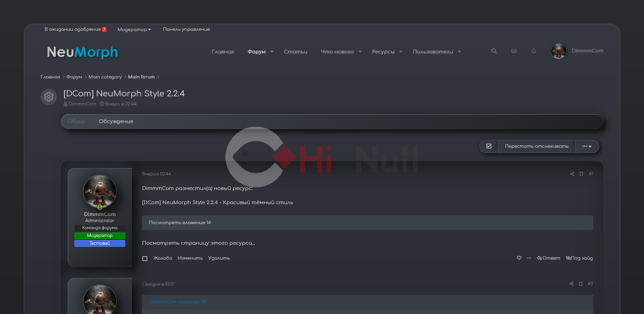Click Жалоба on post #1
644x314 pixels.
(x=163, y=258)
